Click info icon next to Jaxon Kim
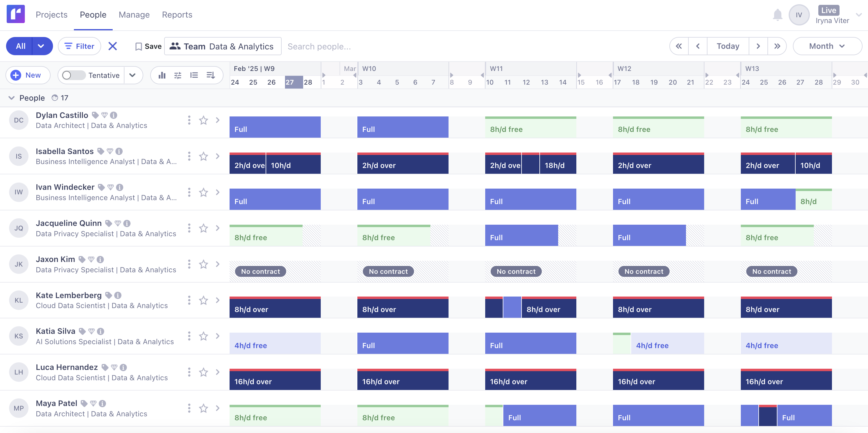868x433 pixels. [x=100, y=259]
